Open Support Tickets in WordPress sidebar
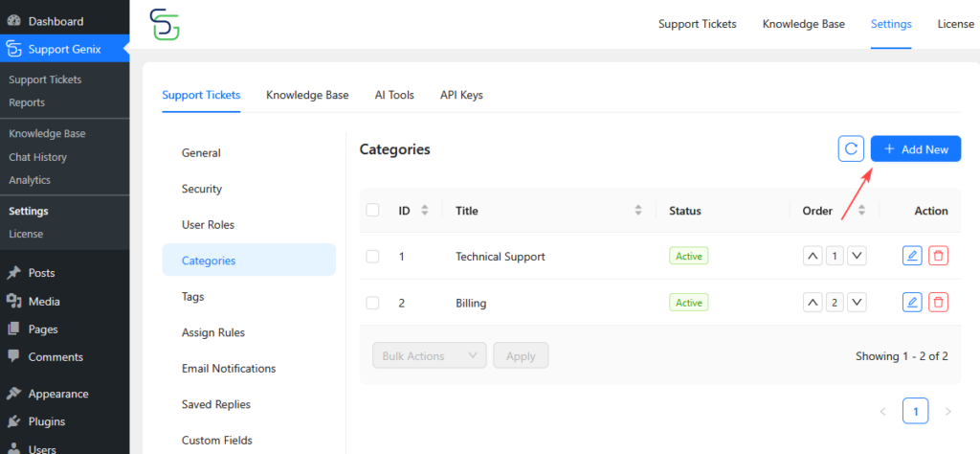980x454 pixels. 45,79
